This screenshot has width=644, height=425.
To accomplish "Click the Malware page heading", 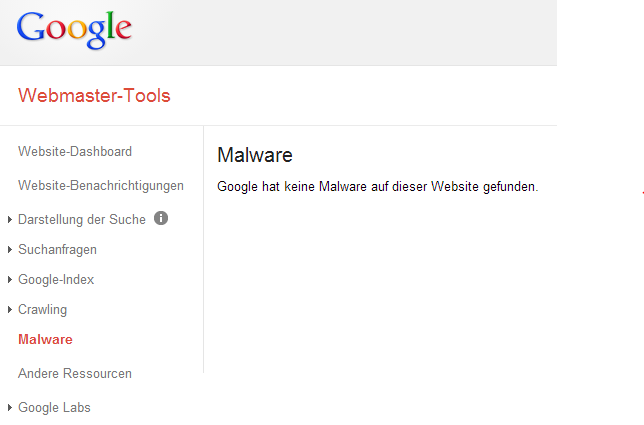I will pyautogui.click(x=254, y=155).
